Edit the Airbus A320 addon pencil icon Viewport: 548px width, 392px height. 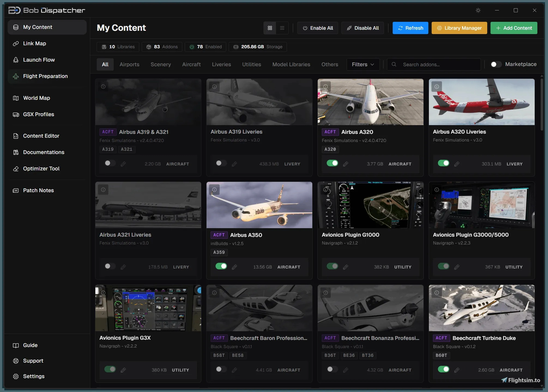(346, 164)
